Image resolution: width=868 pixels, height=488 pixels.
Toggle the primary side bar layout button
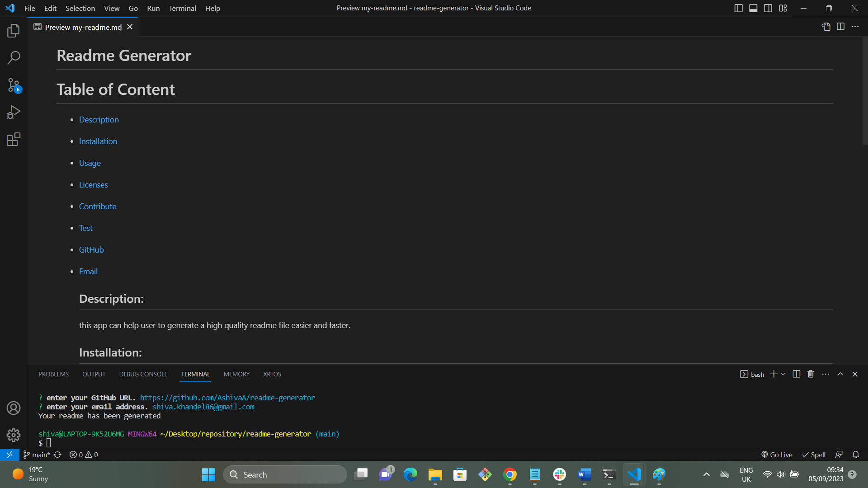(738, 8)
